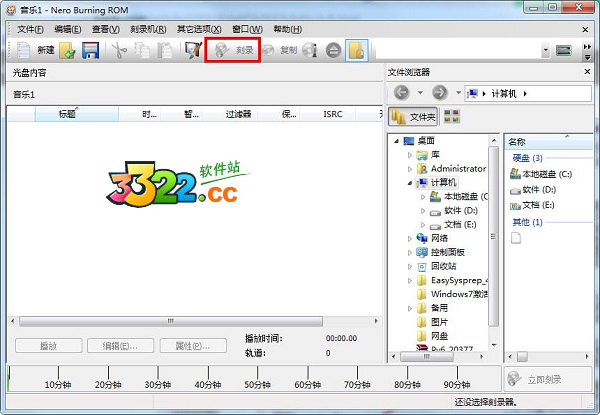Select the EasySysprep folder in tree
This screenshot has height=415, width=600.
click(458, 280)
